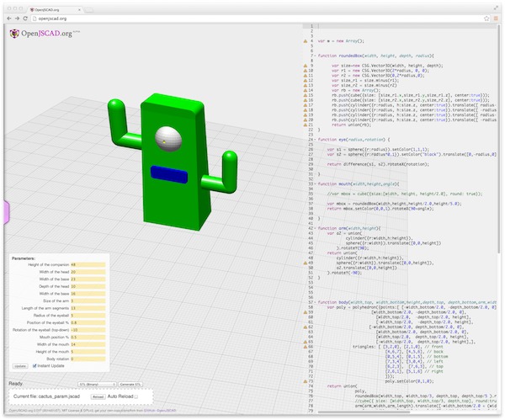Click the fullscreen arrows icon in title bar

pos(496,8)
